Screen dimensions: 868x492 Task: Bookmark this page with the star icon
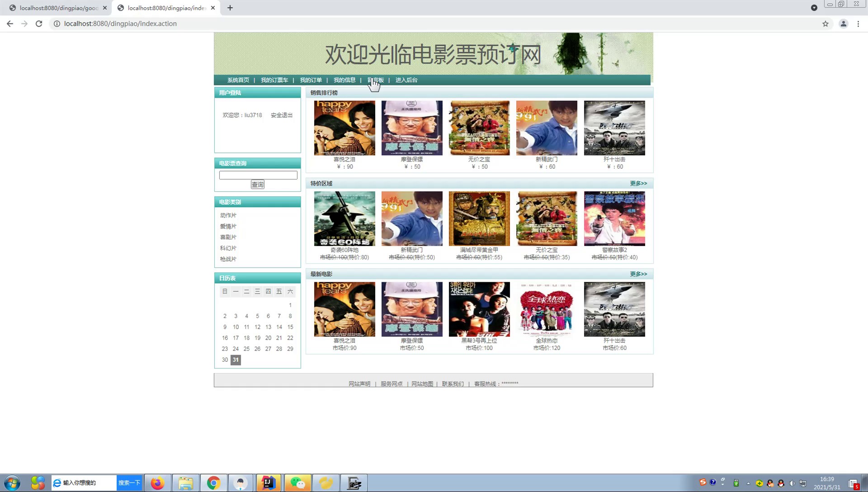[826, 24]
